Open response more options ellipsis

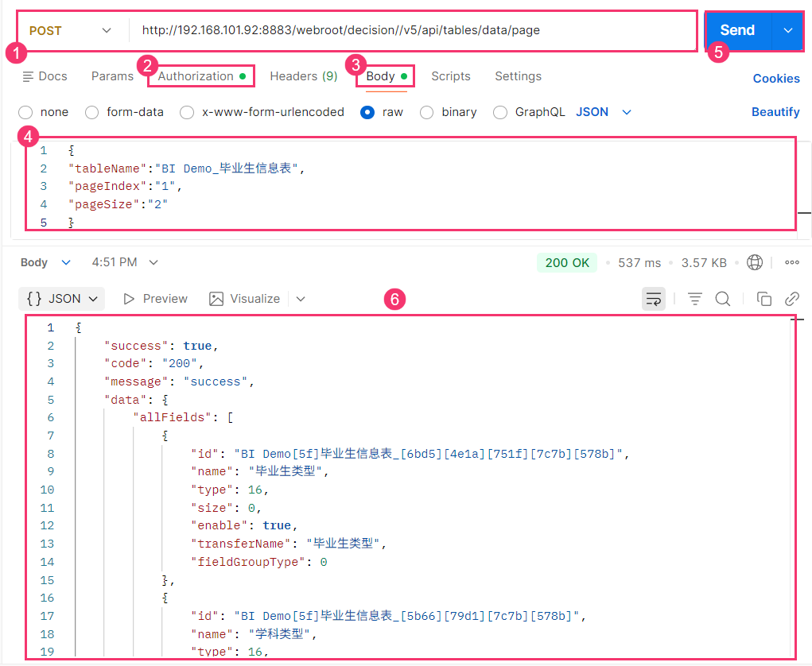(x=792, y=262)
